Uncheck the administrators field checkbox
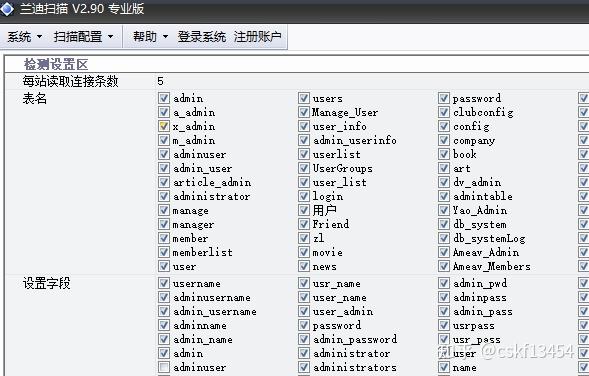The height and width of the screenshot is (376, 589). 304,367
